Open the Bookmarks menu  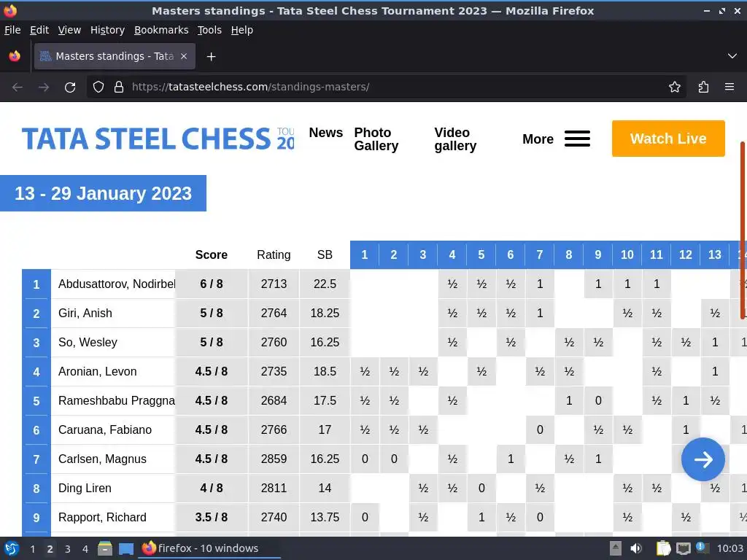coord(161,30)
